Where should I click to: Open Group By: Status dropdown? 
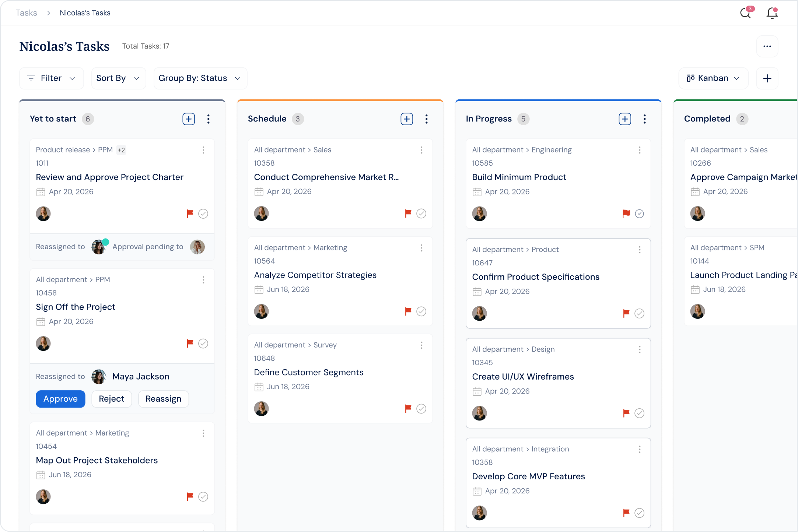pos(200,78)
